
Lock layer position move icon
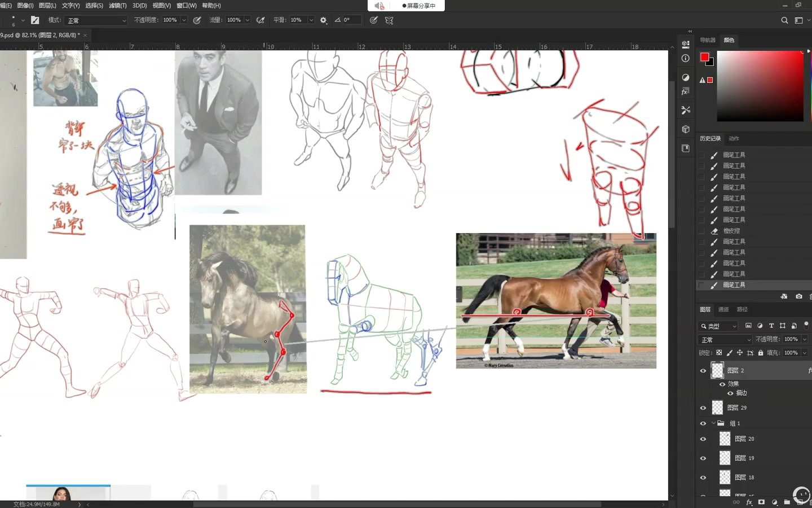[x=739, y=353]
